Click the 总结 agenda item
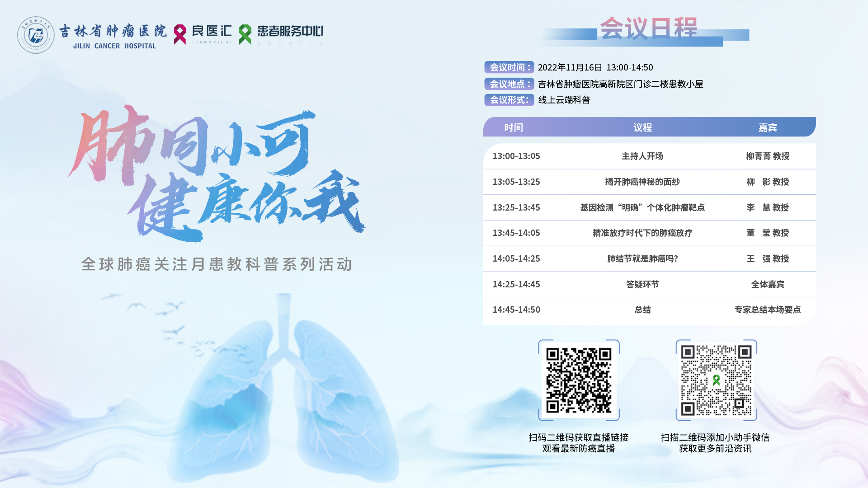The image size is (868, 488). [642, 310]
